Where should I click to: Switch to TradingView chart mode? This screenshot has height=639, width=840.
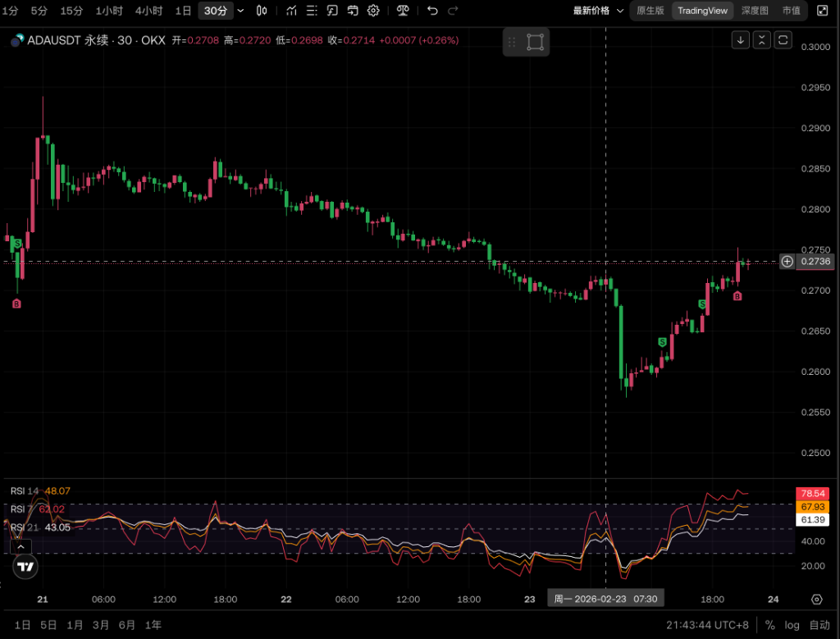[702, 11]
